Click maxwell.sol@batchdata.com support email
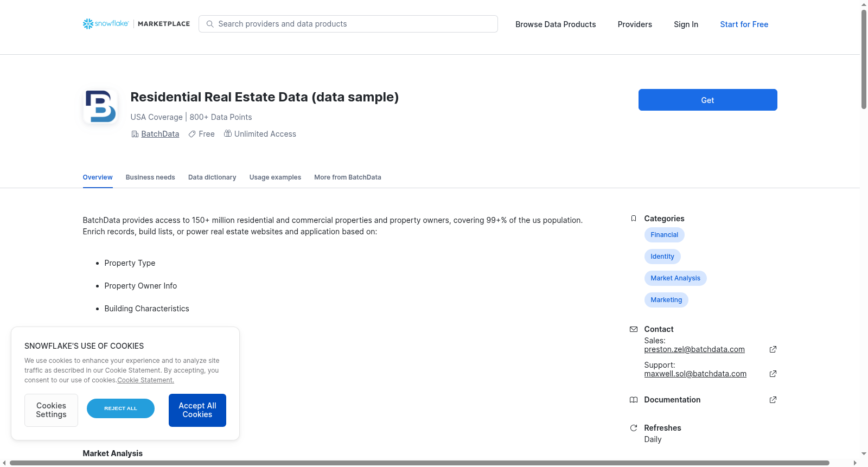The image size is (868, 467). 695,374
